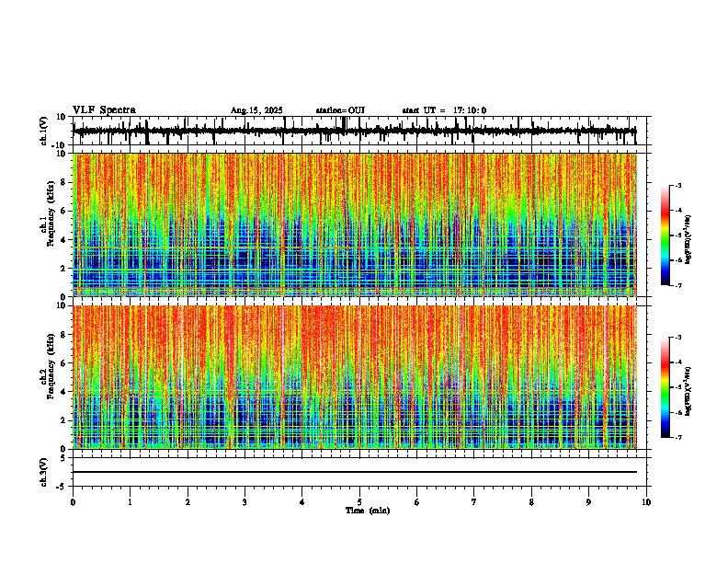
Task: Click time axis tick label "9"
Action: [x=588, y=502]
